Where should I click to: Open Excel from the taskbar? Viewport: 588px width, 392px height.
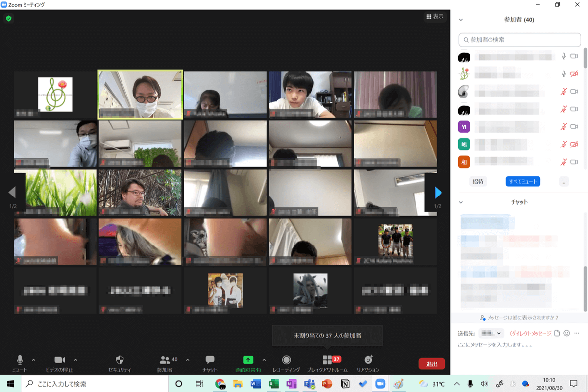[273, 384]
